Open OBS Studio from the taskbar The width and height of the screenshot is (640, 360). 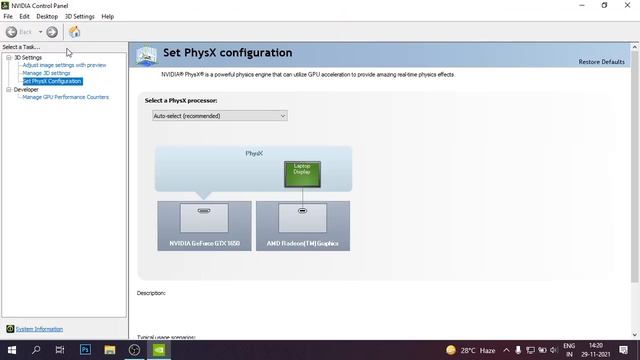134,350
